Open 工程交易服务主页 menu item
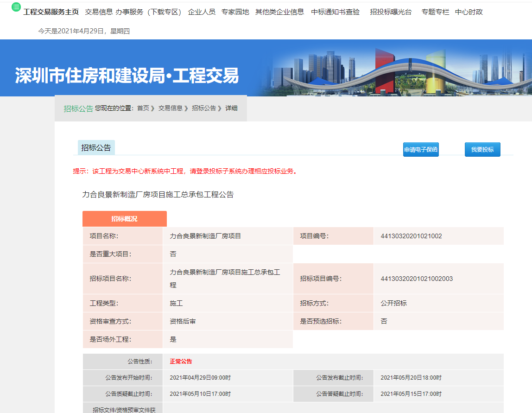532x413 pixels. coord(51,12)
